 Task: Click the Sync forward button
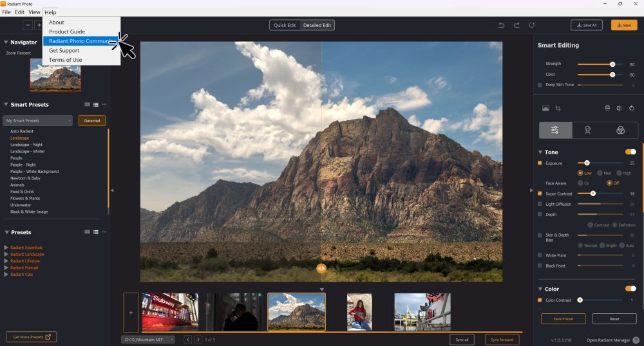click(x=502, y=340)
